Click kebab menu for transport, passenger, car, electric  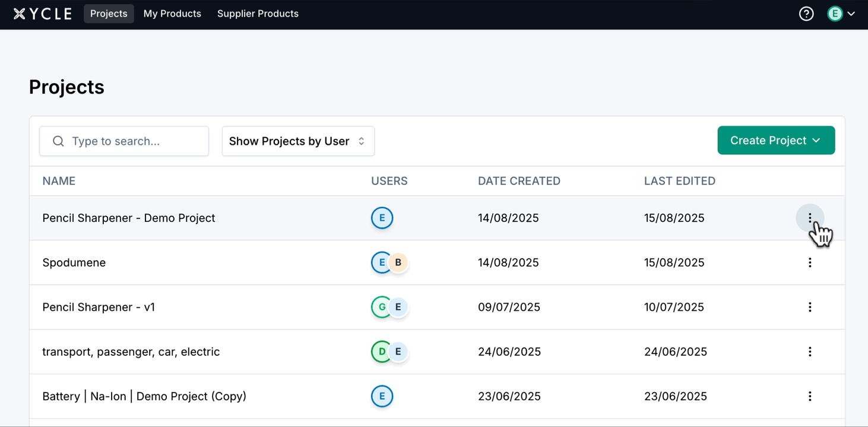click(x=809, y=352)
